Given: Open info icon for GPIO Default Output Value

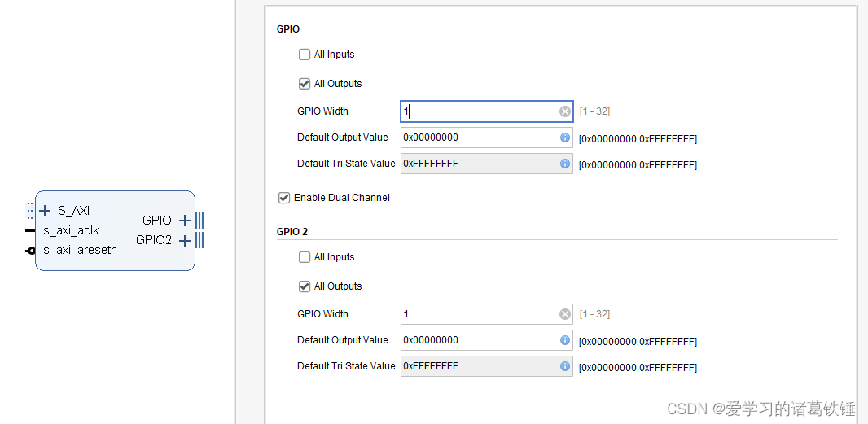Looking at the screenshot, I should tap(564, 138).
